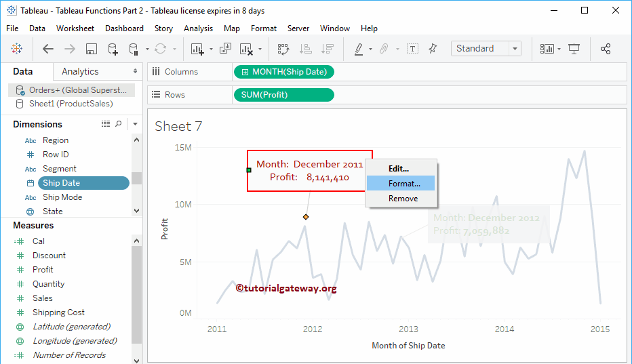632x364 pixels.
Task: Click the New Data Source toolbar icon
Action: [x=113, y=49]
